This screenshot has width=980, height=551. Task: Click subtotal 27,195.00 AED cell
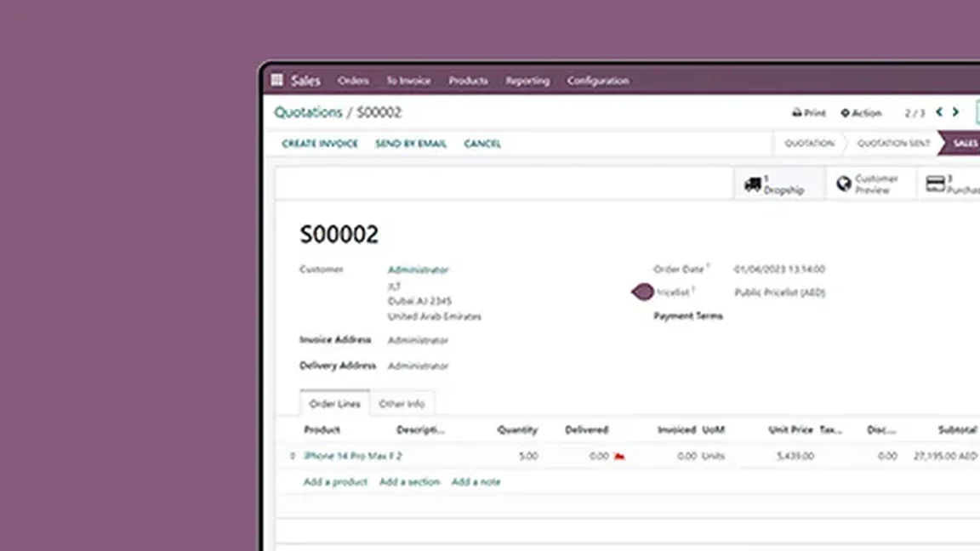point(945,456)
